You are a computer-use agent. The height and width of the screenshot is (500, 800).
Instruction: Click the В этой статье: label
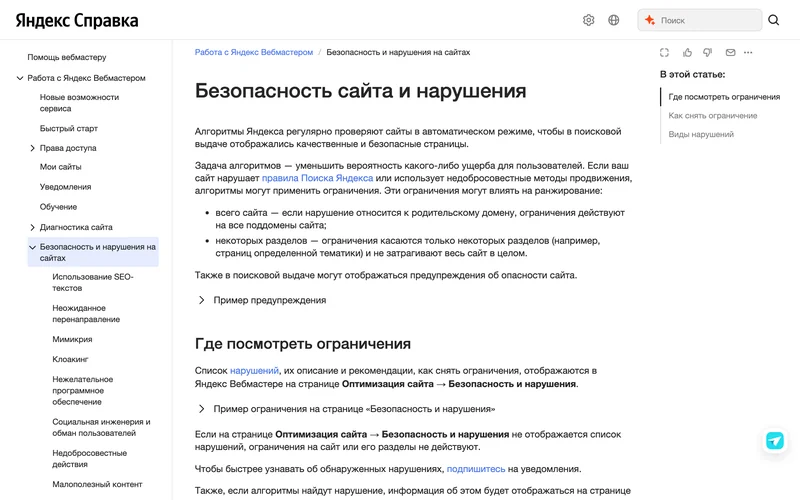(x=692, y=74)
